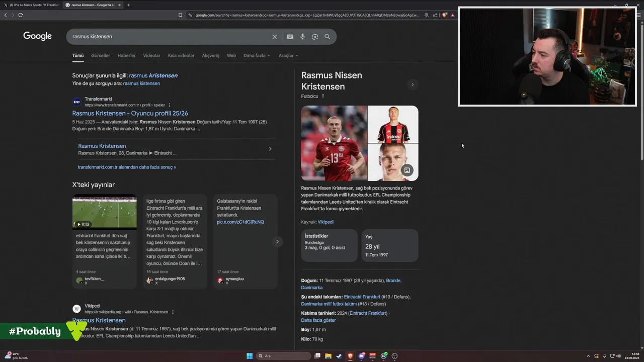Switch to 'Haberler' news tab
Viewport: 644px width, 362px height.
(126, 56)
